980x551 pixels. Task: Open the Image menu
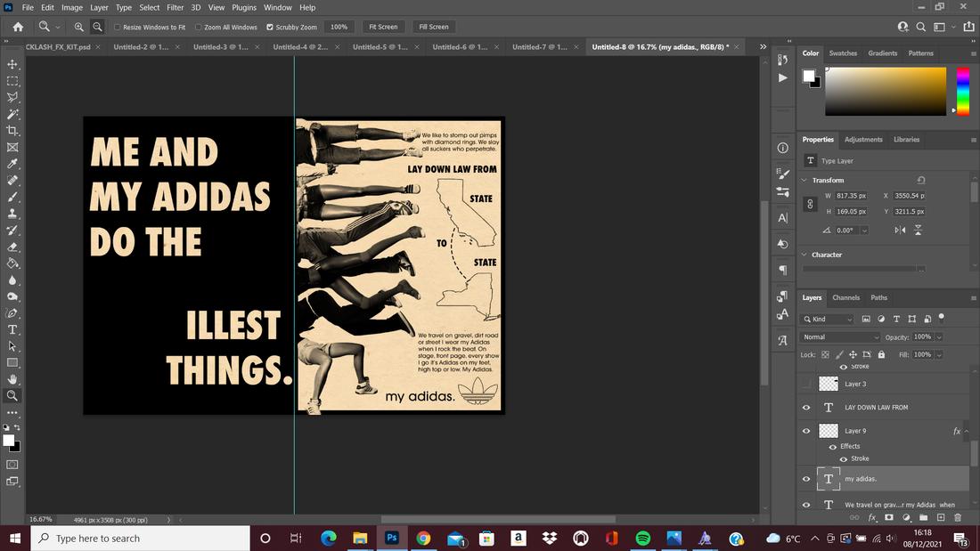pos(72,7)
